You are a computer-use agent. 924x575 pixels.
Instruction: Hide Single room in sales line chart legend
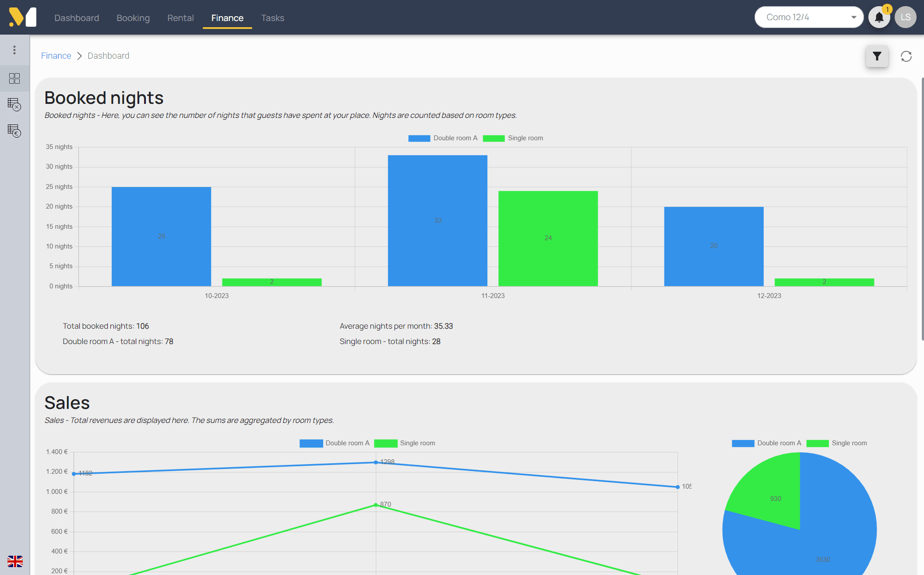coord(405,443)
